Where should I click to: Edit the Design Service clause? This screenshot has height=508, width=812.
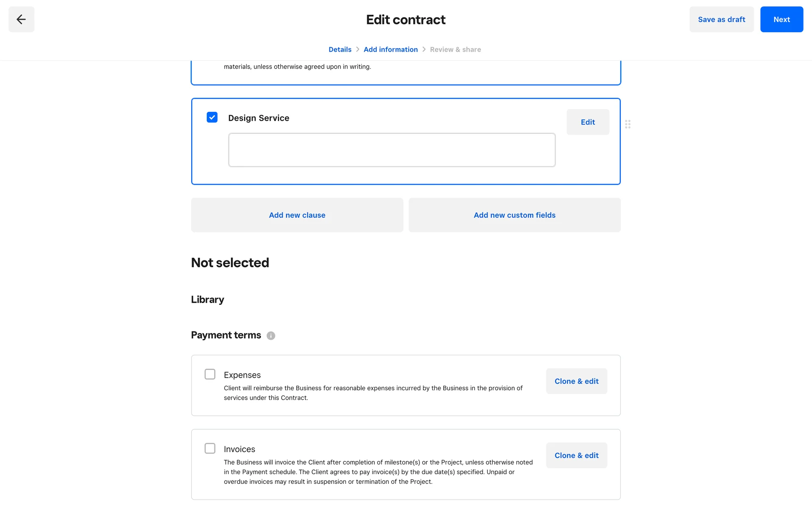[x=587, y=122]
